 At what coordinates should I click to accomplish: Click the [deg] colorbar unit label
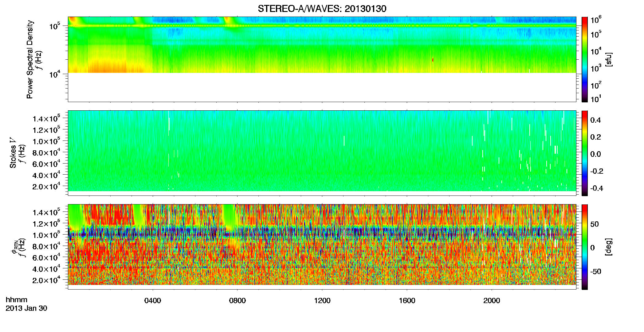pyautogui.click(x=608, y=247)
